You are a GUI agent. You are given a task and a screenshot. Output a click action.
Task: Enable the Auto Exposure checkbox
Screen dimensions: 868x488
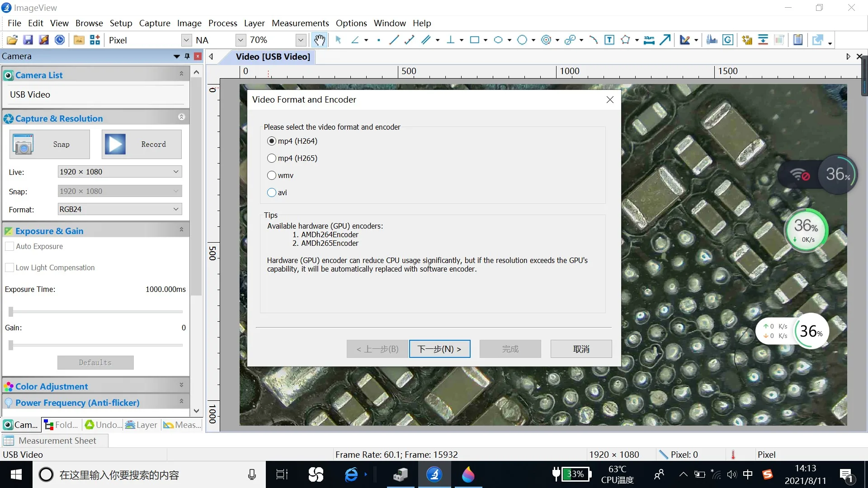(9, 246)
